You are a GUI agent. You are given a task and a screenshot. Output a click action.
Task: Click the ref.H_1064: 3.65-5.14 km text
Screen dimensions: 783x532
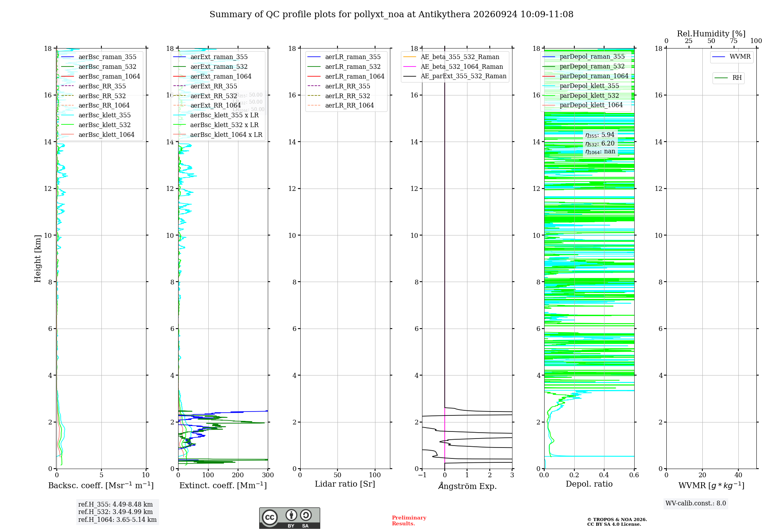click(x=117, y=520)
